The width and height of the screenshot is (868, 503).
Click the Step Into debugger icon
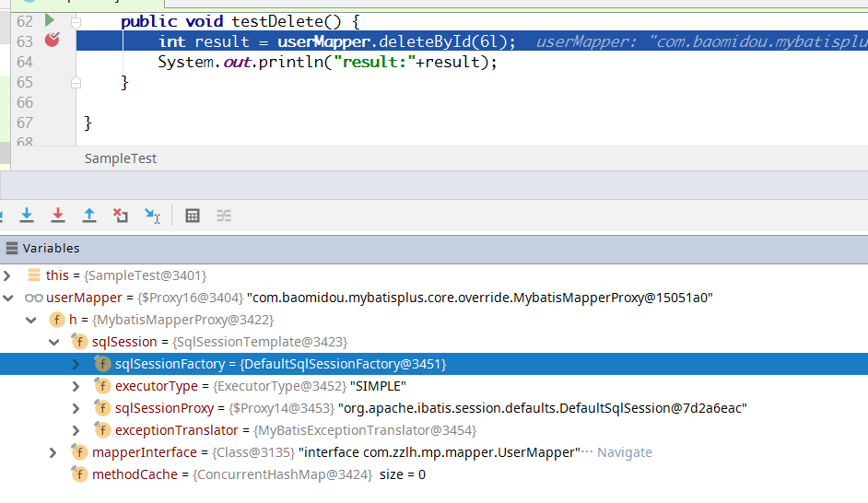click(27, 216)
